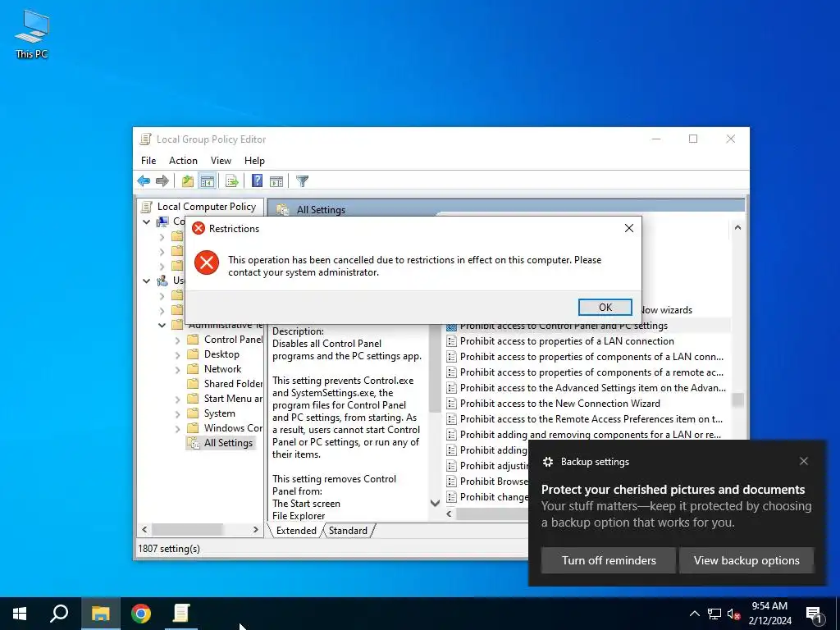840x630 pixels.
Task: Click View backup options button
Action: coord(746,560)
